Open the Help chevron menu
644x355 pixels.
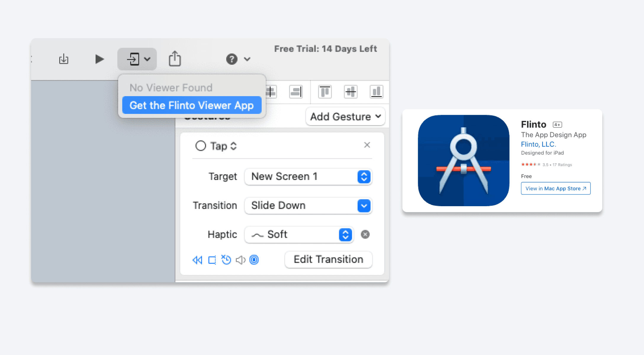coord(248,59)
